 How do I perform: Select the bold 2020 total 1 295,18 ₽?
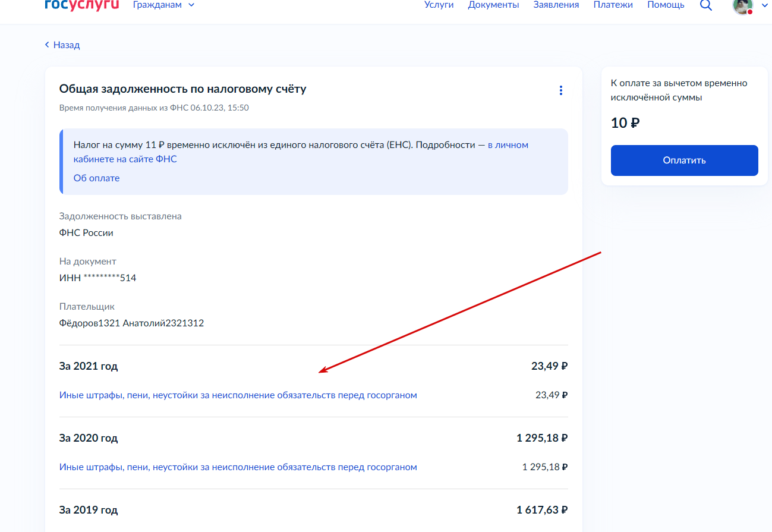542,438
